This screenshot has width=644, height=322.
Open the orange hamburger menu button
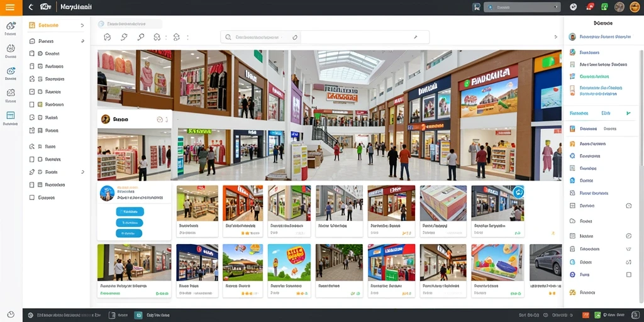[11, 8]
